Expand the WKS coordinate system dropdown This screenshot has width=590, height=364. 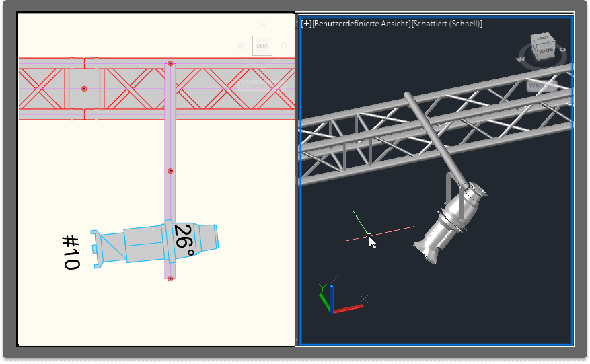tap(536, 85)
